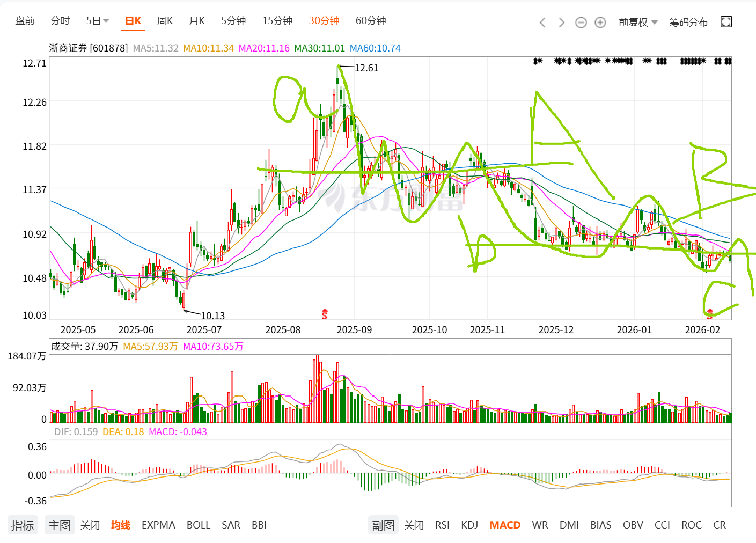Switch to 60分钟 chart
Image resolution: width=756 pixels, height=543 pixels.
coord(371,21)
